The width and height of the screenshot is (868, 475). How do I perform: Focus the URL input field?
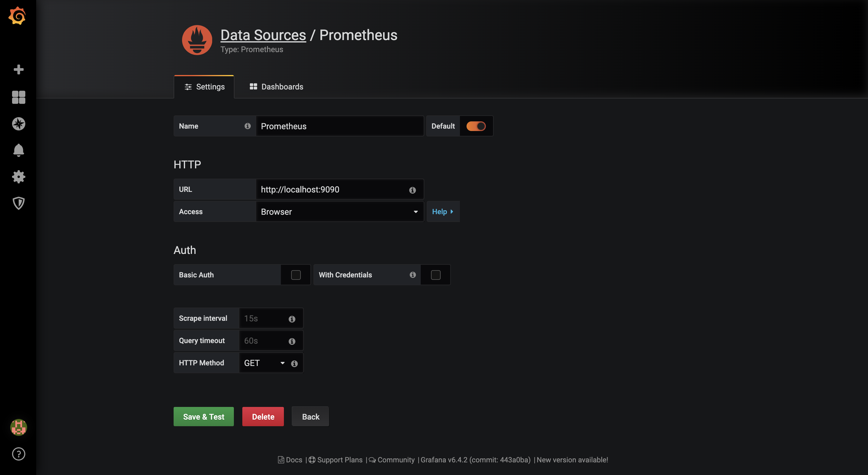(x=340, y=189)
